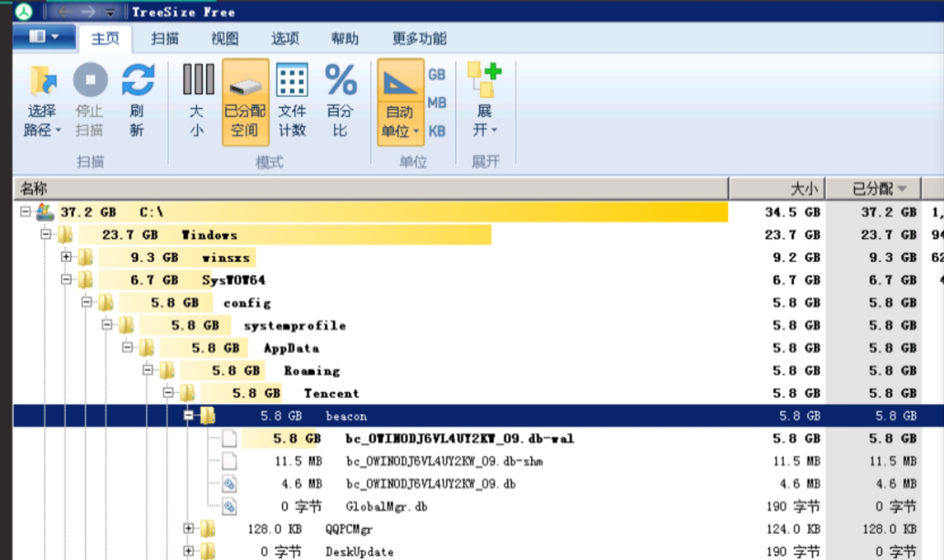This screenshot has width=944, height=560.
Task: Select File Count grid icon
Action: point(292,80)
